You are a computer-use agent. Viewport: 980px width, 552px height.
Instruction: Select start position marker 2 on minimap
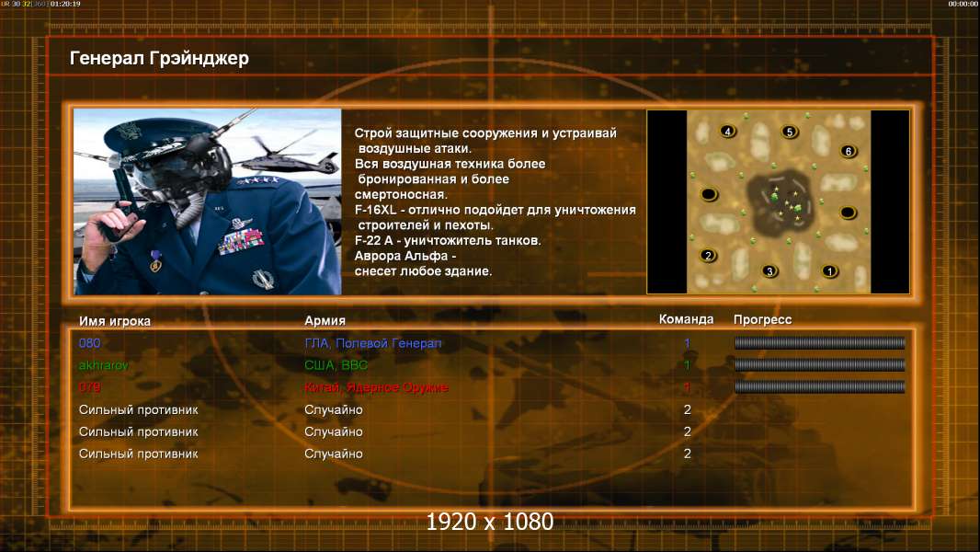point(708,256)
